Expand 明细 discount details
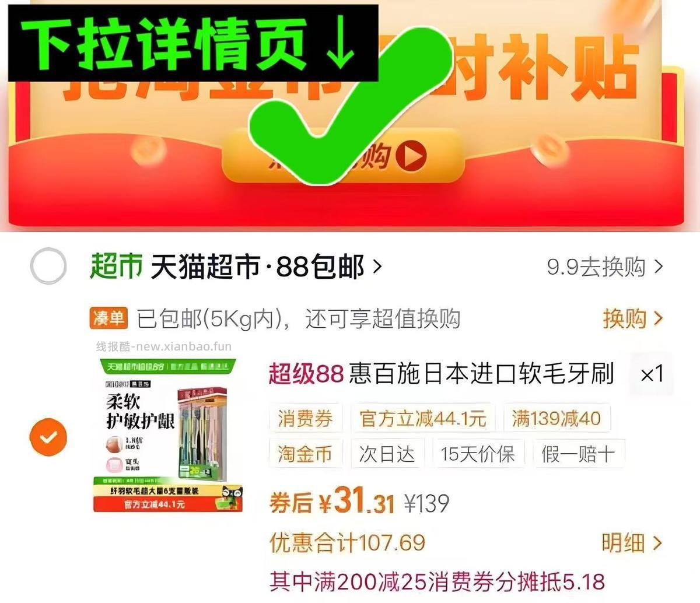 [632, 543]
